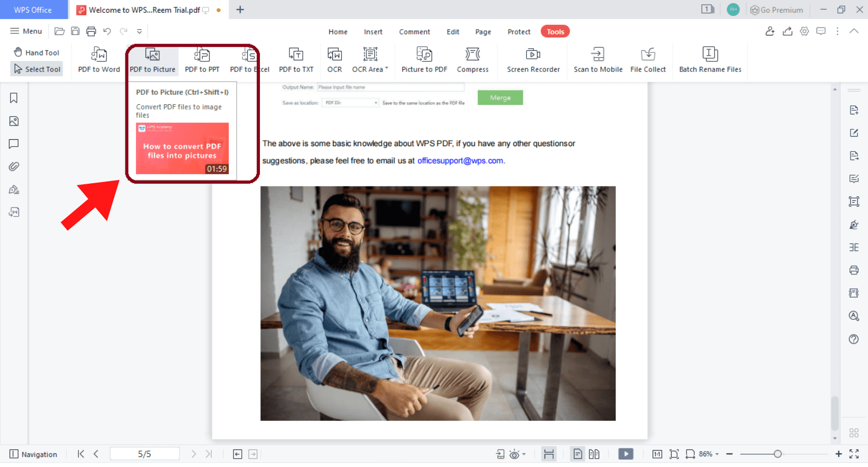
Task: Click the Compress tool
Action: (473, 60)
